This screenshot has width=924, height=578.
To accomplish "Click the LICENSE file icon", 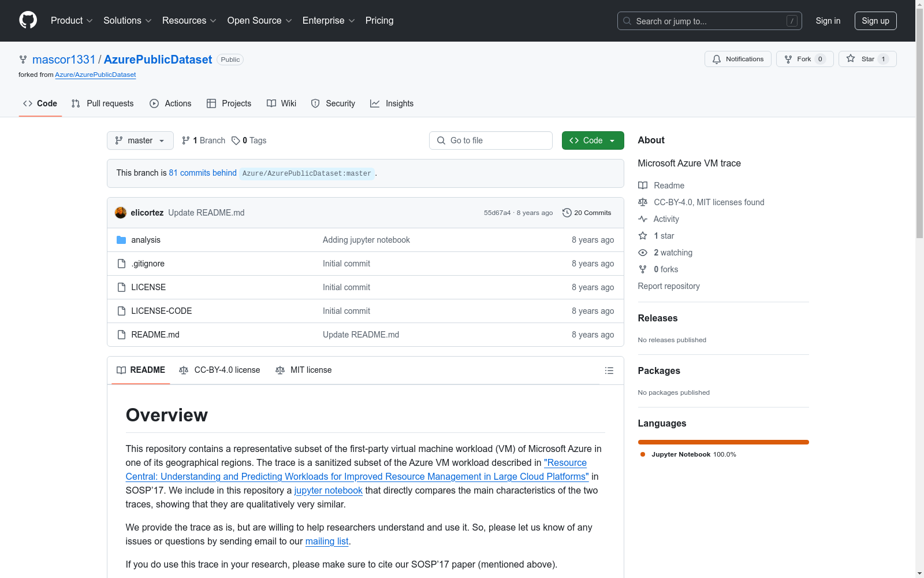I will click(x=121, y=287).
